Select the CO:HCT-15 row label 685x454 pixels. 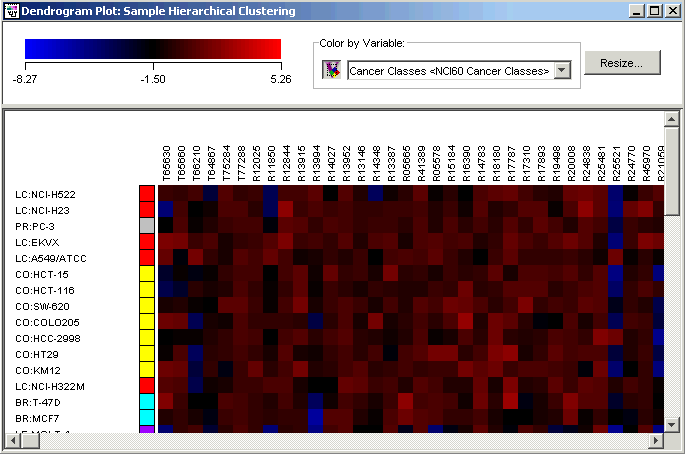(x=42, y=274)
